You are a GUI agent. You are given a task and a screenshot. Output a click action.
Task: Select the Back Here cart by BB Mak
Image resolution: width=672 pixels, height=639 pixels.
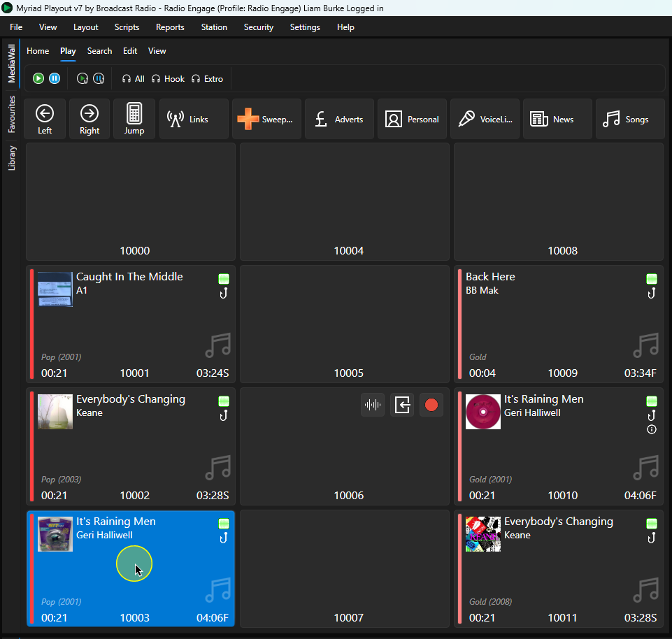[559, 324]
